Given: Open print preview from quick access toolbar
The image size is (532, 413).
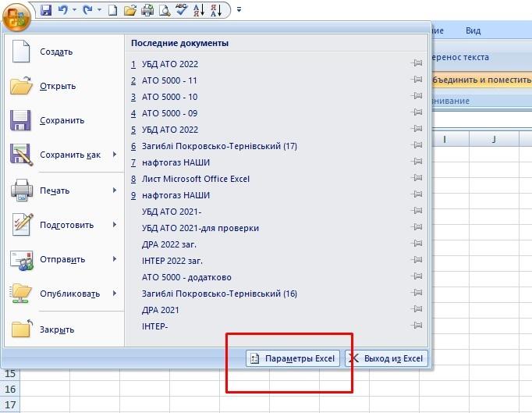Looking at the screenshot, I should coord(164,10).
